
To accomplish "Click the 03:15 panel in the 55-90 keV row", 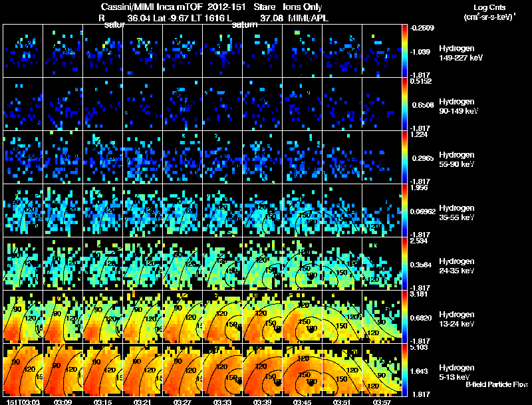I will [102, 157].
